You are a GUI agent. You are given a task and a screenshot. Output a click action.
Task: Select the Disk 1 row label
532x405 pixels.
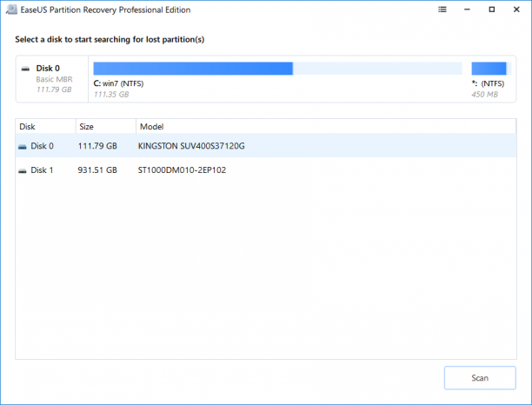42,170
